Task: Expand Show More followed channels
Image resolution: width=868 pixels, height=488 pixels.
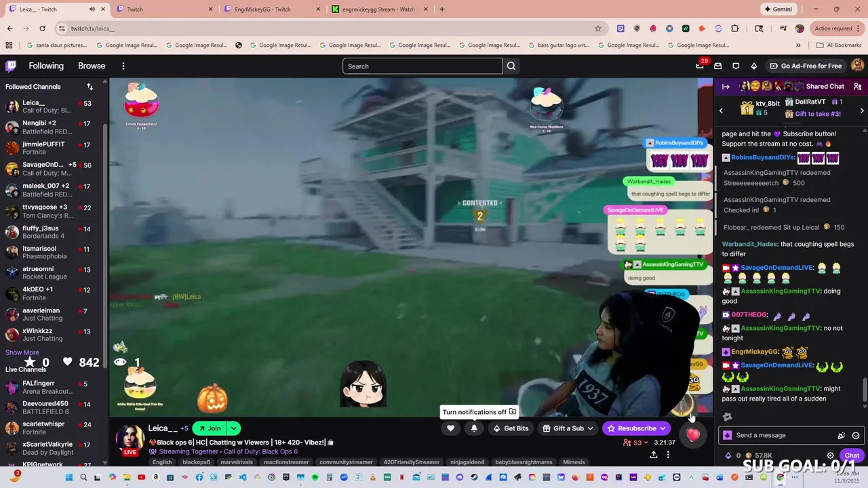Action: click(22, 352)
